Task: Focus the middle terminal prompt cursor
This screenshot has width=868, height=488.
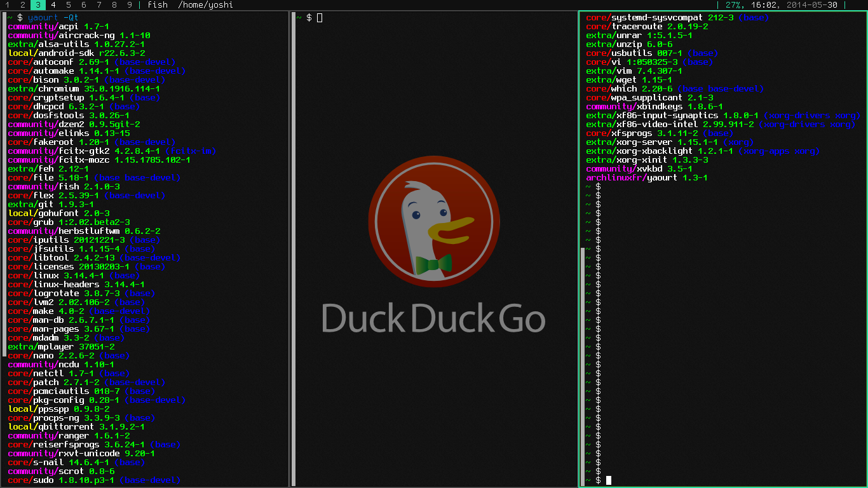Action: point(320,18)
